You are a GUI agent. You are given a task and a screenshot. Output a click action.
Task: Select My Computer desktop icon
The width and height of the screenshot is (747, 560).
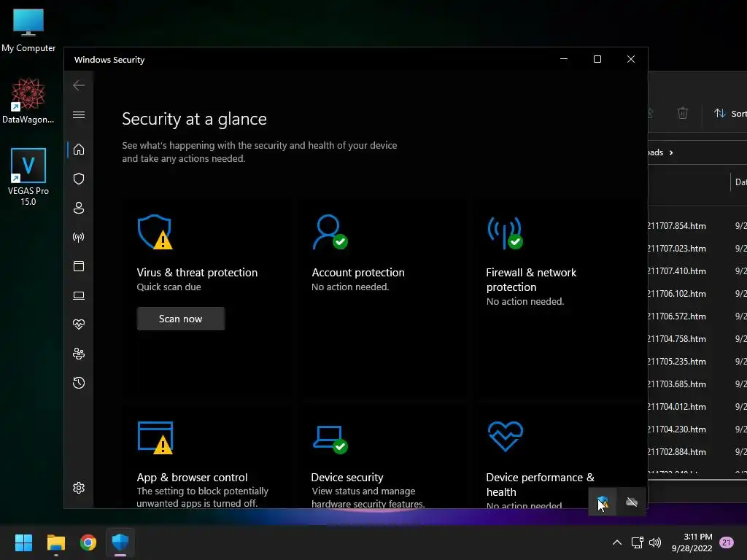[28, 31]
